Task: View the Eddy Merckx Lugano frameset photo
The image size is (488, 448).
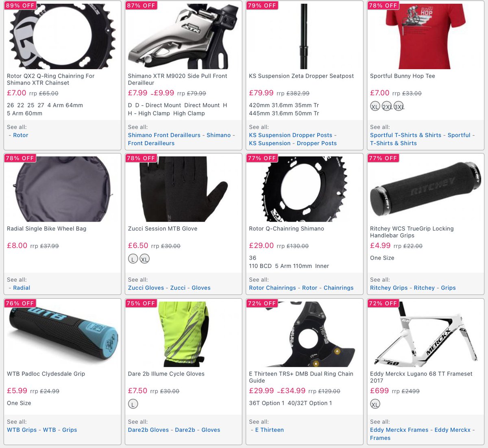Action: click(425, 334)
